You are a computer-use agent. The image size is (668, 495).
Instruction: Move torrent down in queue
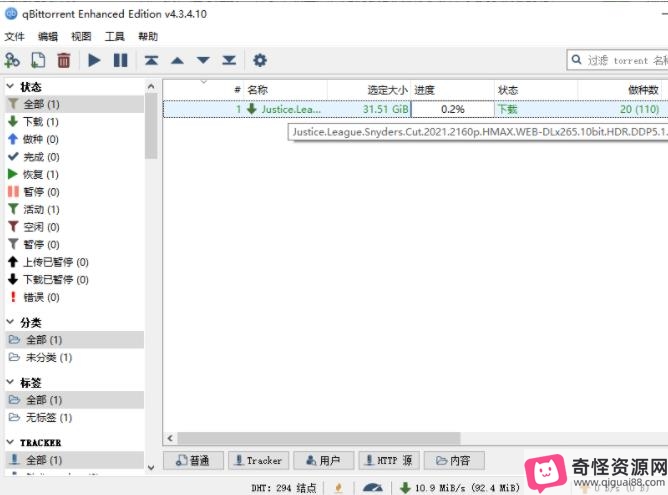(203, 60)
